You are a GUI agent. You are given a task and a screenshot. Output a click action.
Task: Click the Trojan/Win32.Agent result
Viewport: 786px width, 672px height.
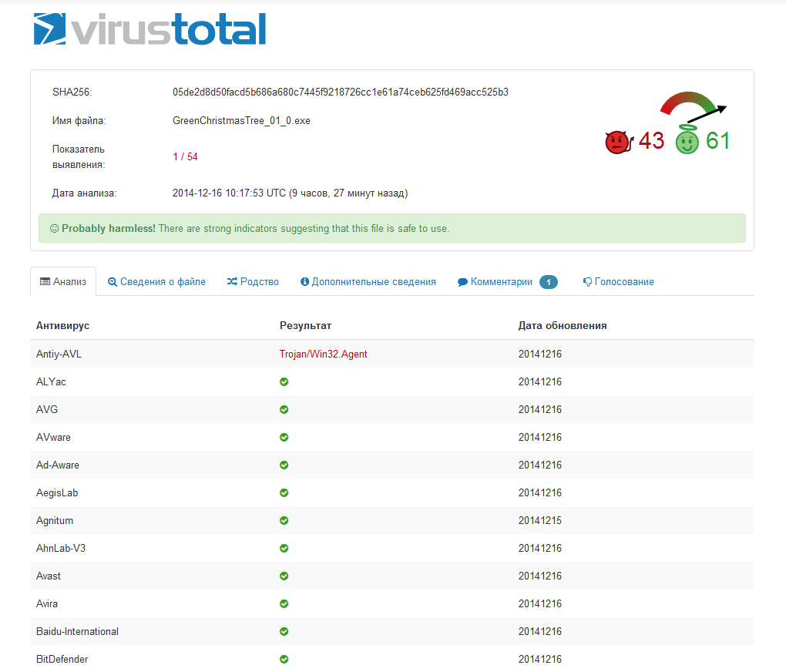point(324,354)
